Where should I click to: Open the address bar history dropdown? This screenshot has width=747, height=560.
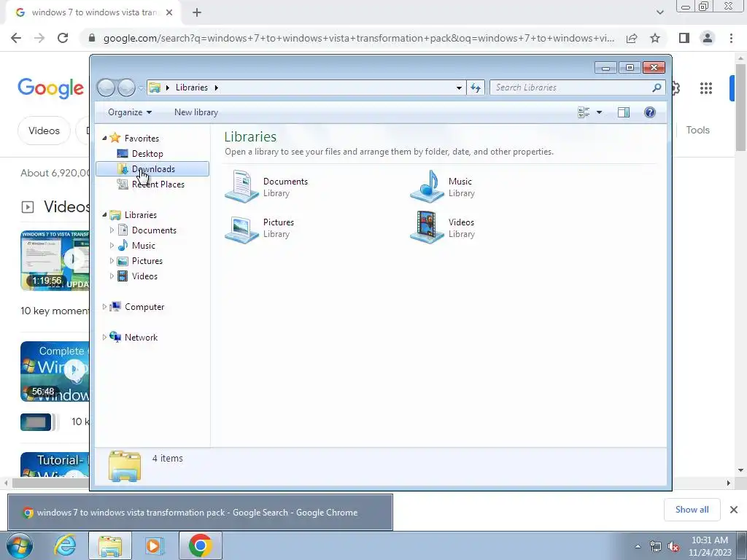point(459,87)
